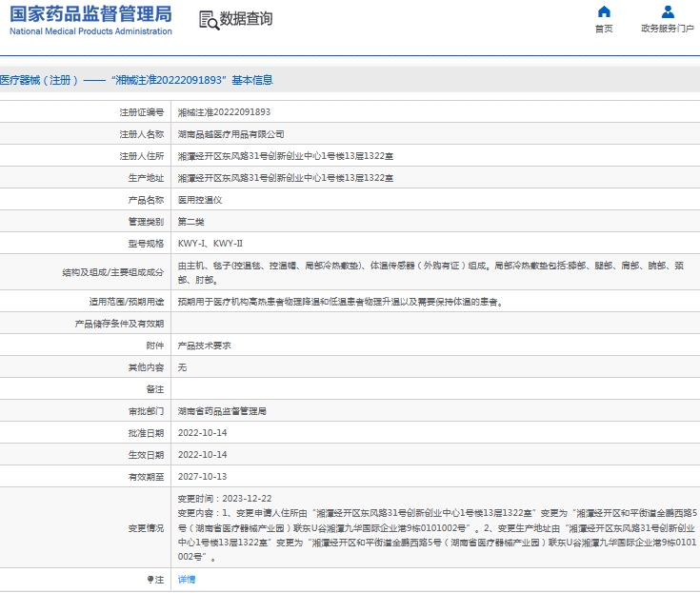Select product name 医用控温仪
Screen dimensions: 700x593
pyautogui.click(x=200, y=200)
